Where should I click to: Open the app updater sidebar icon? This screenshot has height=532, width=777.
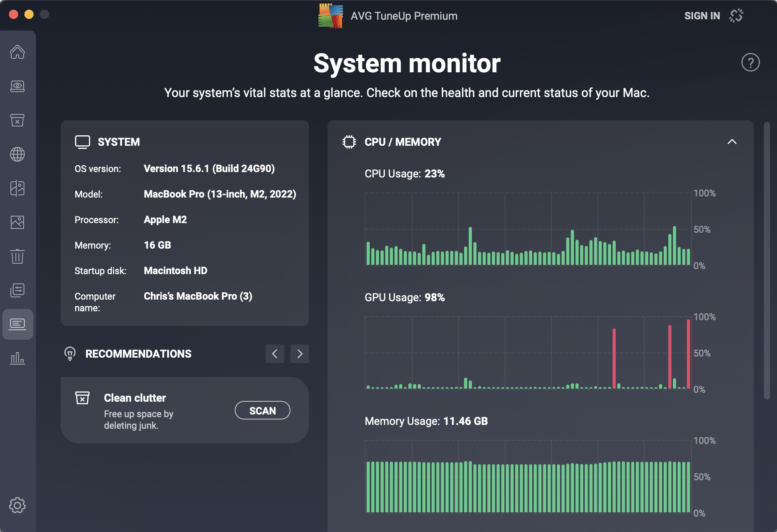[x=18, y=290]
